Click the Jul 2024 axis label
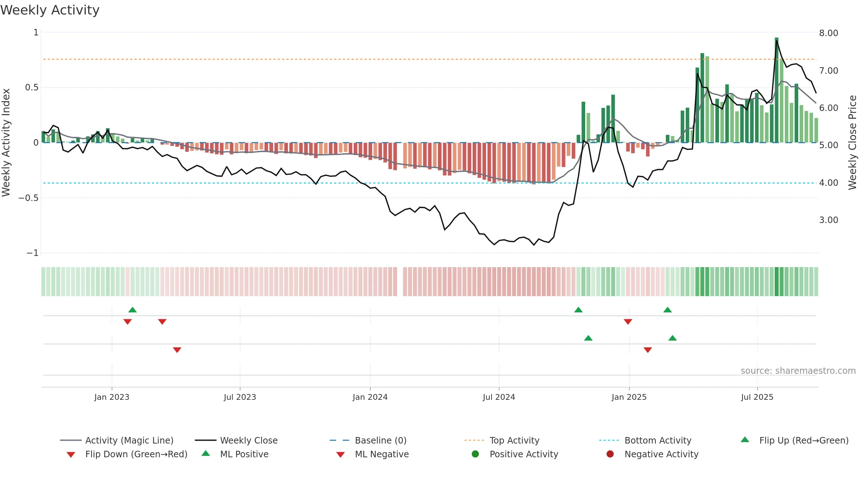 (x=499, y=397)
